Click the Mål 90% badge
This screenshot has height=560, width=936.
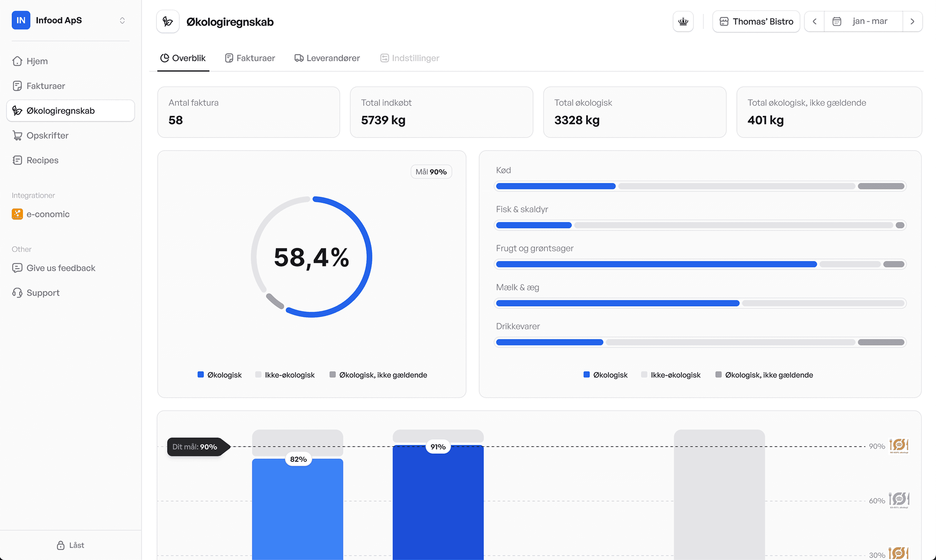431,172
